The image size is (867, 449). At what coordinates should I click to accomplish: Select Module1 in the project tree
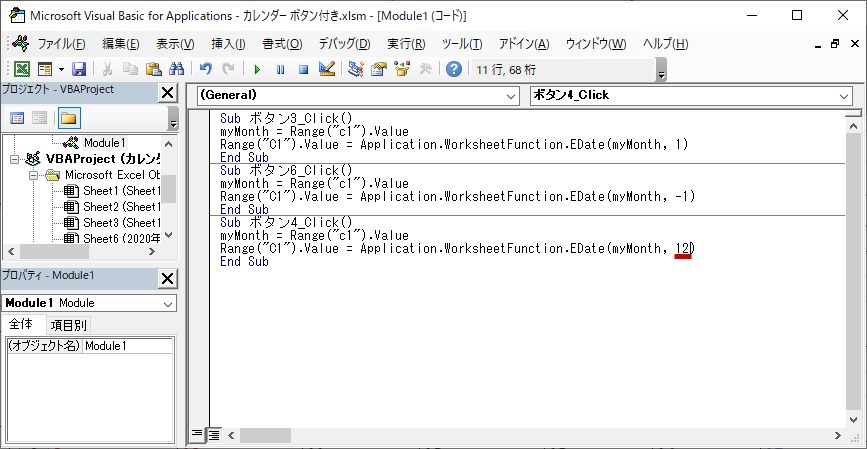[x=105, y=143]
